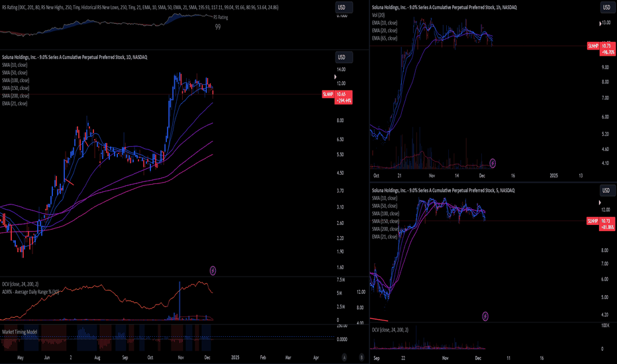617x364 pixels.
Task: Click 7.5 M on the daily volume scale
Action: pyautogui.click(x=341, y=280)
